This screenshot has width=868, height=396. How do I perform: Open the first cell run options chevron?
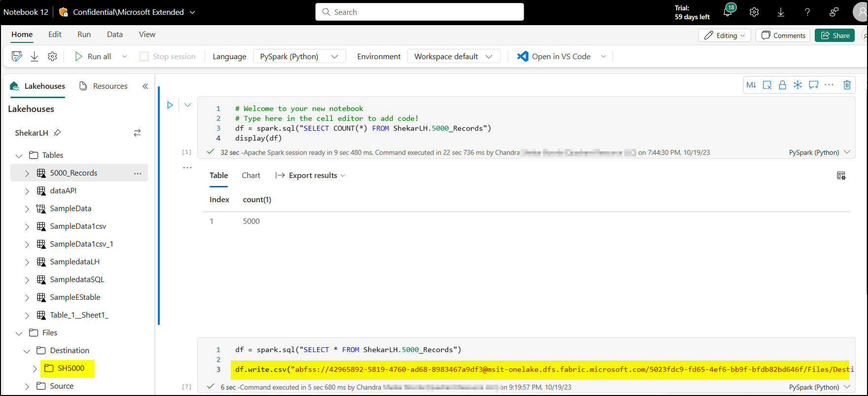point(188,105)
